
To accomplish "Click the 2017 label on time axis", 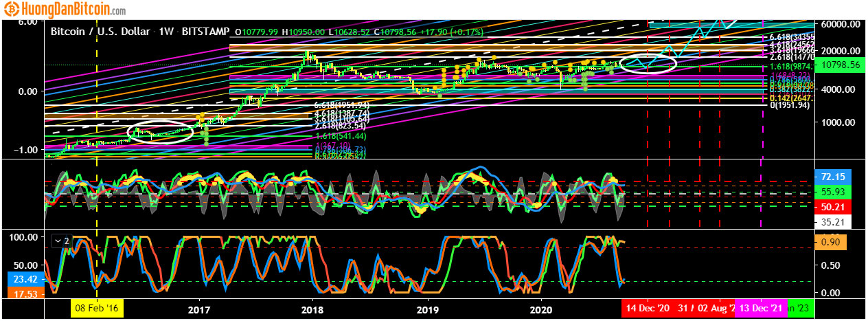I will (199, 309).
